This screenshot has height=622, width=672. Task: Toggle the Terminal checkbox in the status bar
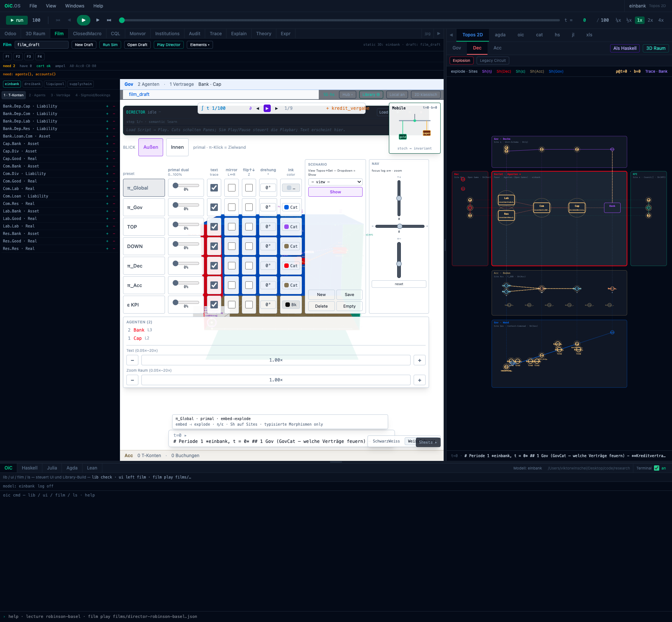(657, 468)
